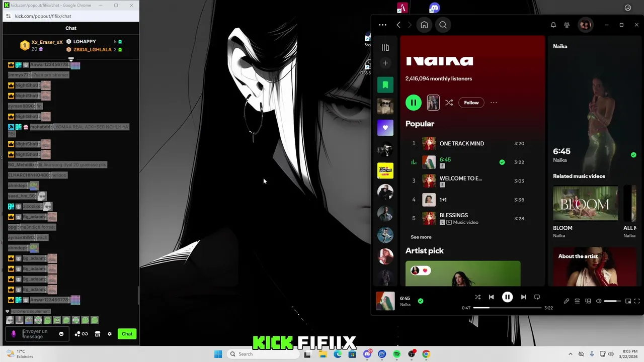Open the Spotify queue icon
This screenshot has height=362, width=644.
pos(577,301)
